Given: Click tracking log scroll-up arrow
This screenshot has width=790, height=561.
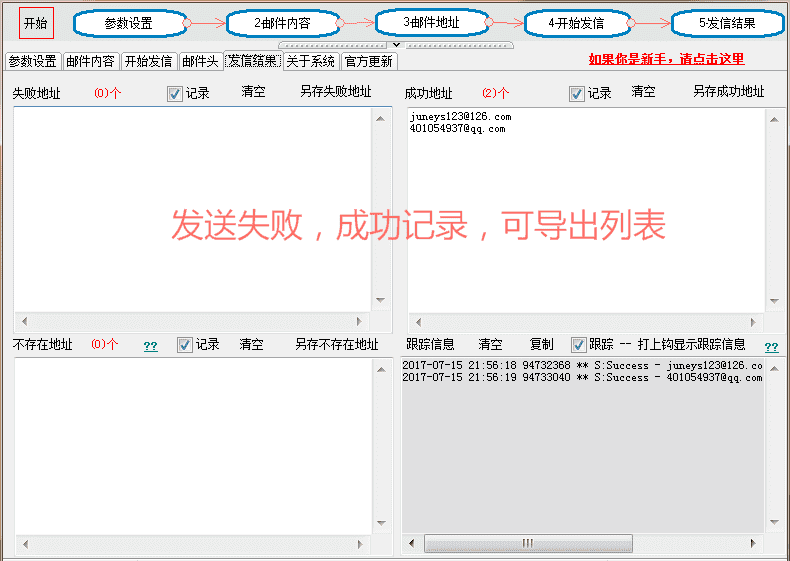Looking at the screenshot, I should click(774, 368).
